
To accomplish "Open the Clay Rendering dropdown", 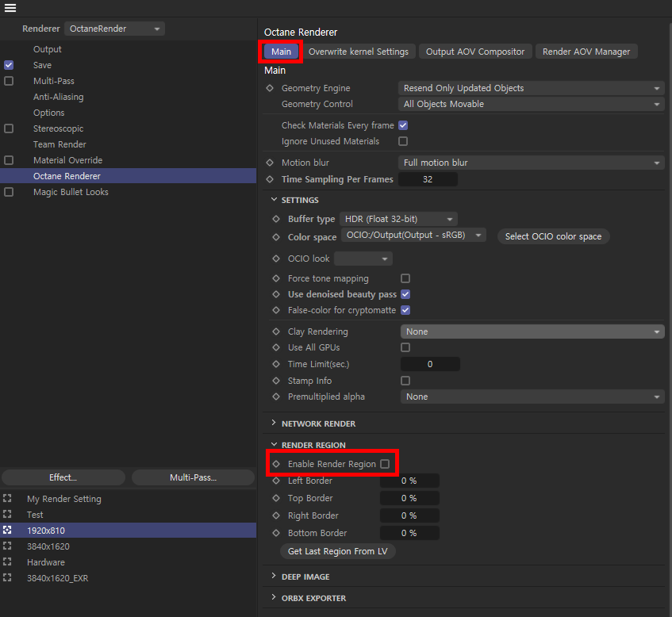I will click(532, 331).
